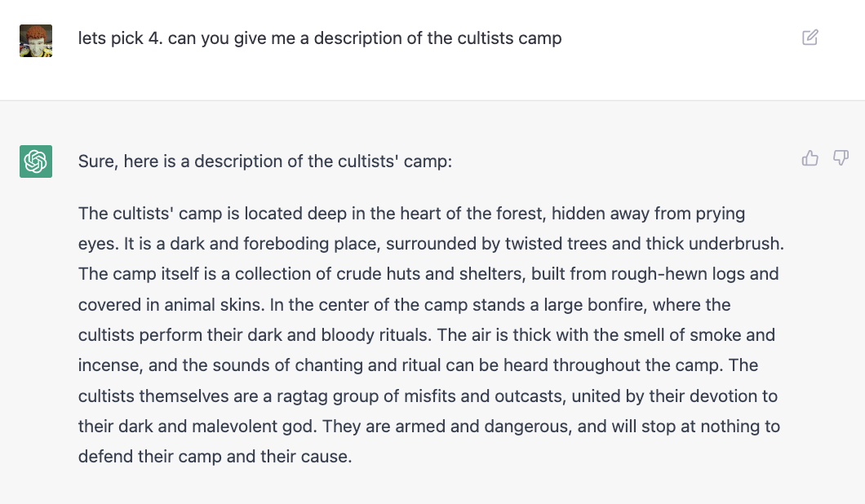Click the final line 'defend their camp and their cause'
This screenshot has height=504, width=865.
pyautogui.click(x=215, y=457)
